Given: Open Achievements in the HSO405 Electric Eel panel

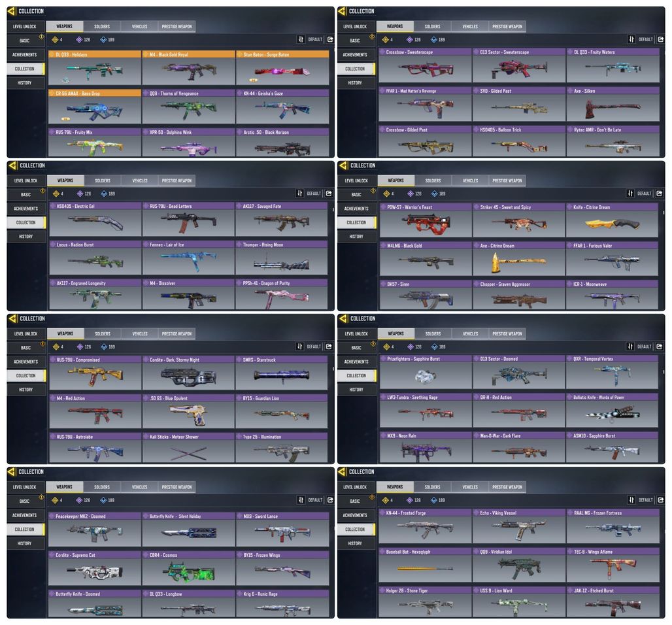Looking at the screenshot, I should [26, 209].
